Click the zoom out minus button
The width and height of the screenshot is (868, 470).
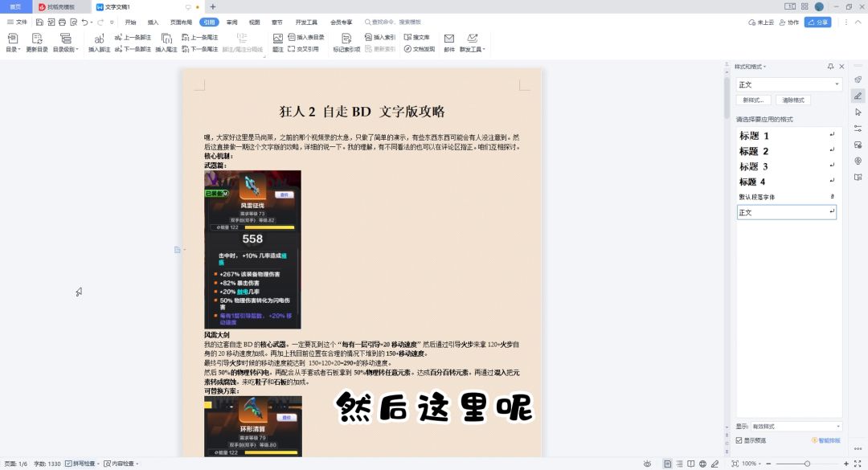pos(768,464)
